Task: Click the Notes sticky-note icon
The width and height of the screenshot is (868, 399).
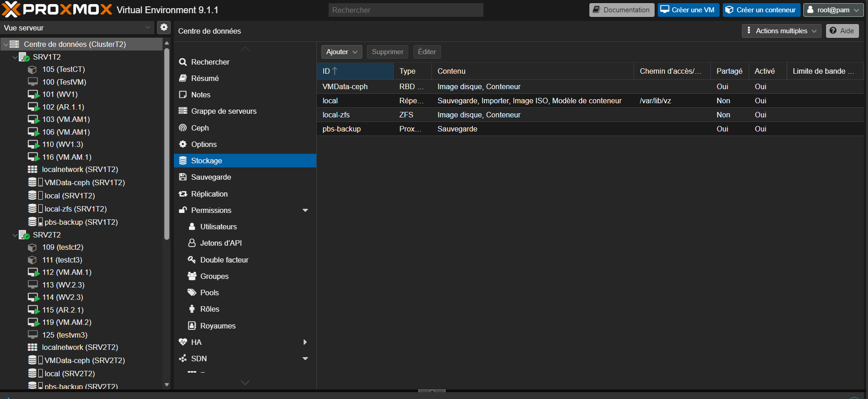Action: 183,95
